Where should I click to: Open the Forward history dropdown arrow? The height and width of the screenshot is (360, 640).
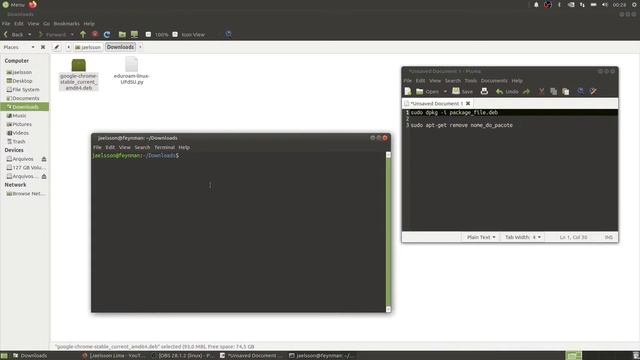coord(72,35)
